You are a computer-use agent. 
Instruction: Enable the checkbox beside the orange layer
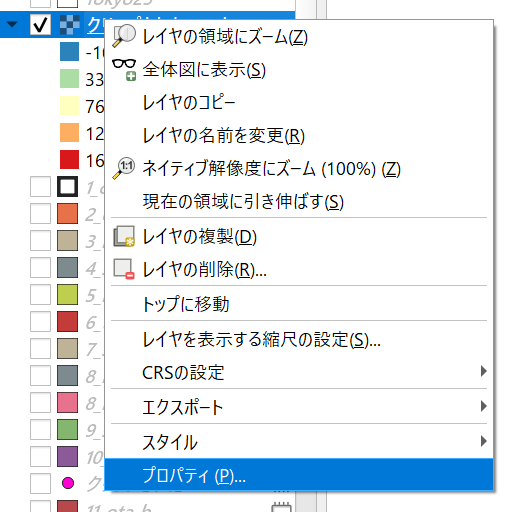coord(40,213)
